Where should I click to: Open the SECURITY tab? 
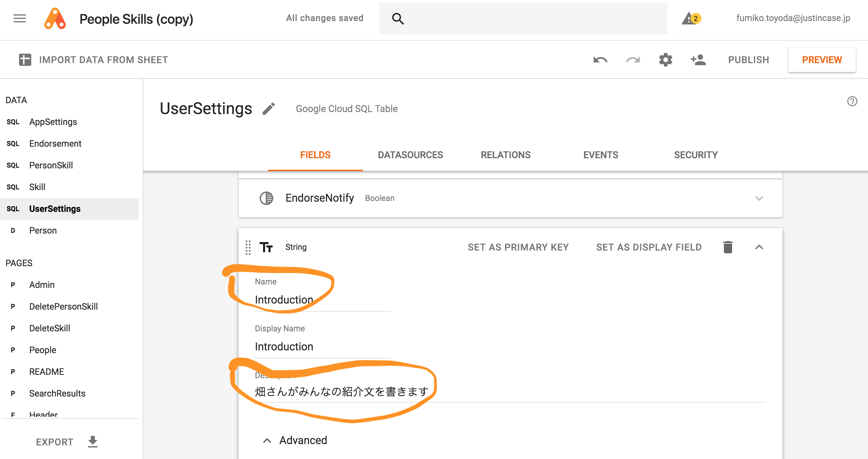(x=696, y=155)
